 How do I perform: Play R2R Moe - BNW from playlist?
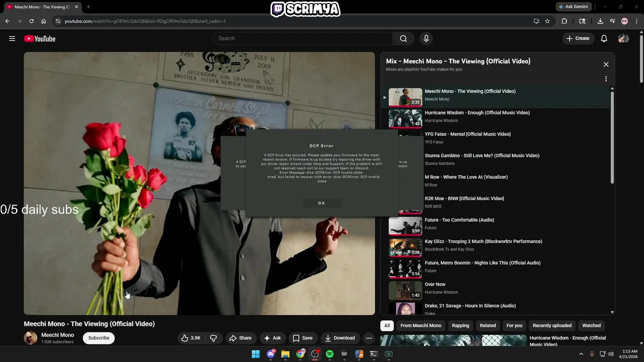tap(496, 205)
